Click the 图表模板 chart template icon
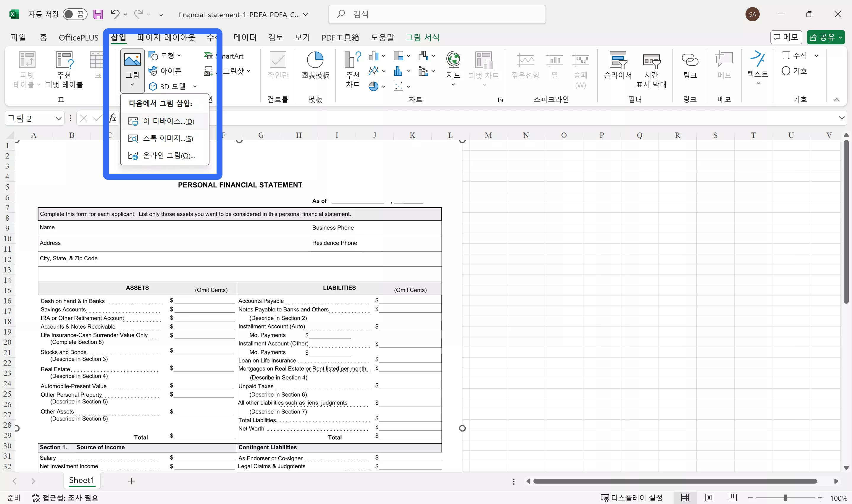The width and height of the screenshot is (852, 504). (x=315, y=65)
